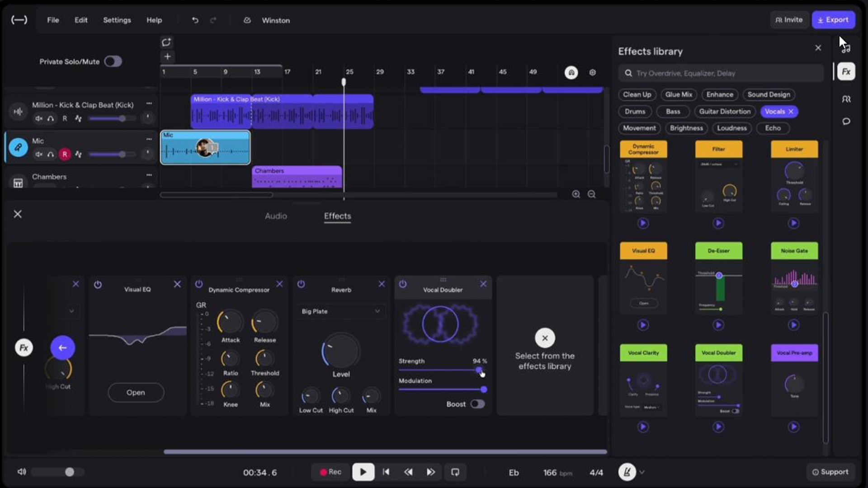Toggle power on Dynamic Compressor effect

point(198,284)
